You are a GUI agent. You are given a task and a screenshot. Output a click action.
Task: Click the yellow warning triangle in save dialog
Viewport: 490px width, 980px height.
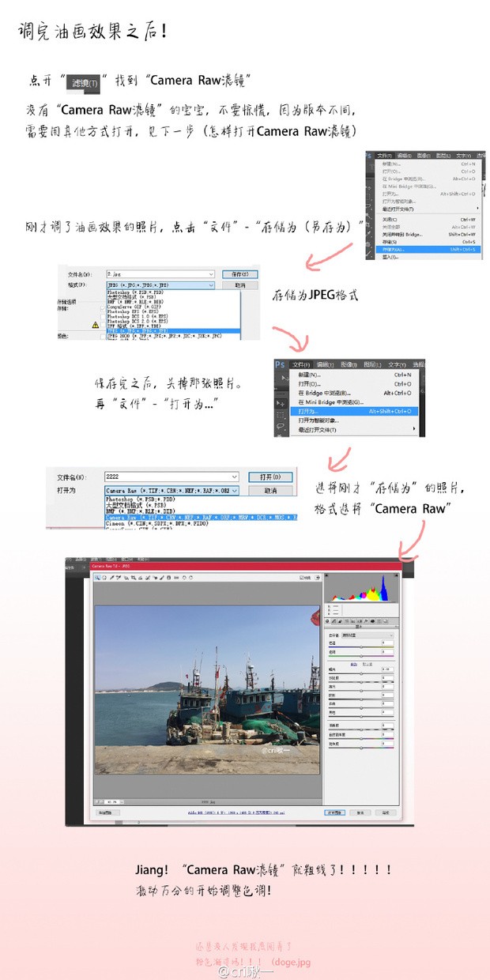click(x=95, y=324)
